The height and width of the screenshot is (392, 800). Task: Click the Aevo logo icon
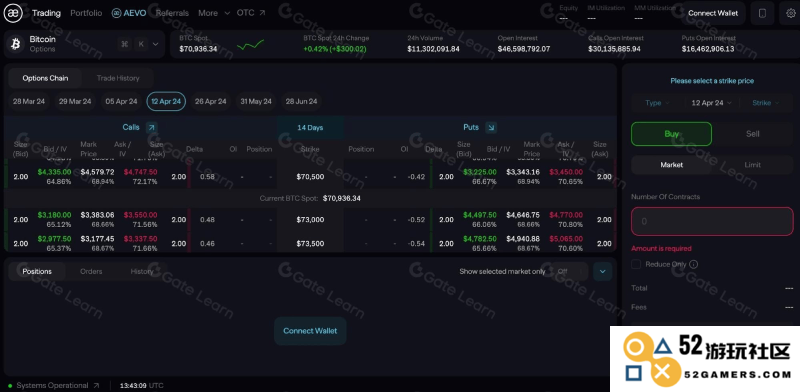(x=14, y=14)
